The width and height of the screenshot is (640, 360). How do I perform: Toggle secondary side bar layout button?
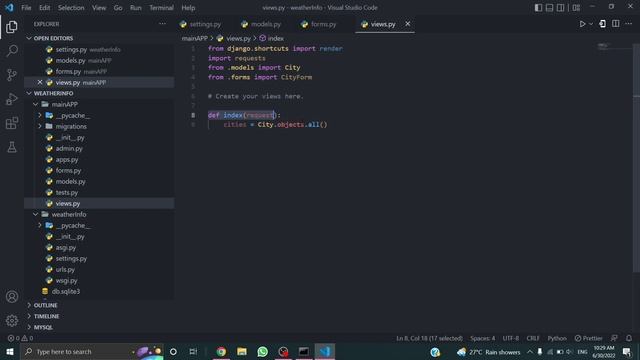point(560,8)
